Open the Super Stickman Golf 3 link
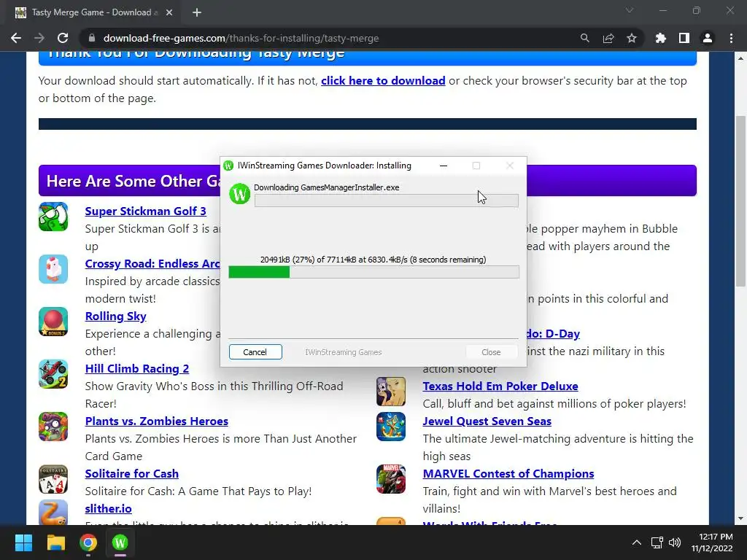 click(x=145, y=211)
